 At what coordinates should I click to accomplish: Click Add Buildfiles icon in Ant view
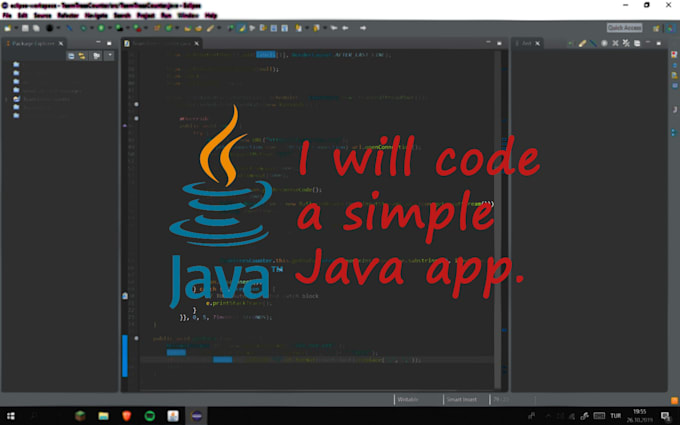coord(570,43)
